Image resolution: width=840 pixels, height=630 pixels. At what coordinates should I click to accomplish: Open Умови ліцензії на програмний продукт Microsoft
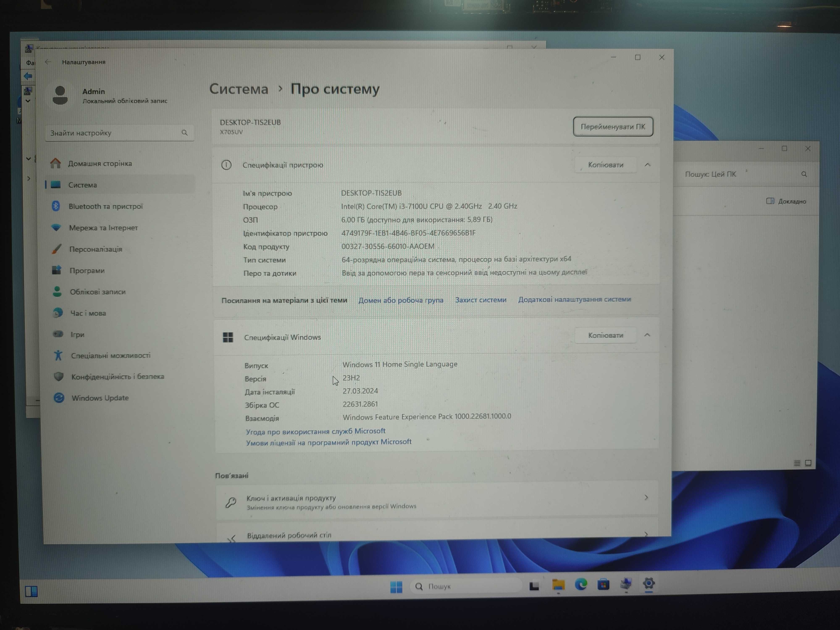tap(329, 442)
